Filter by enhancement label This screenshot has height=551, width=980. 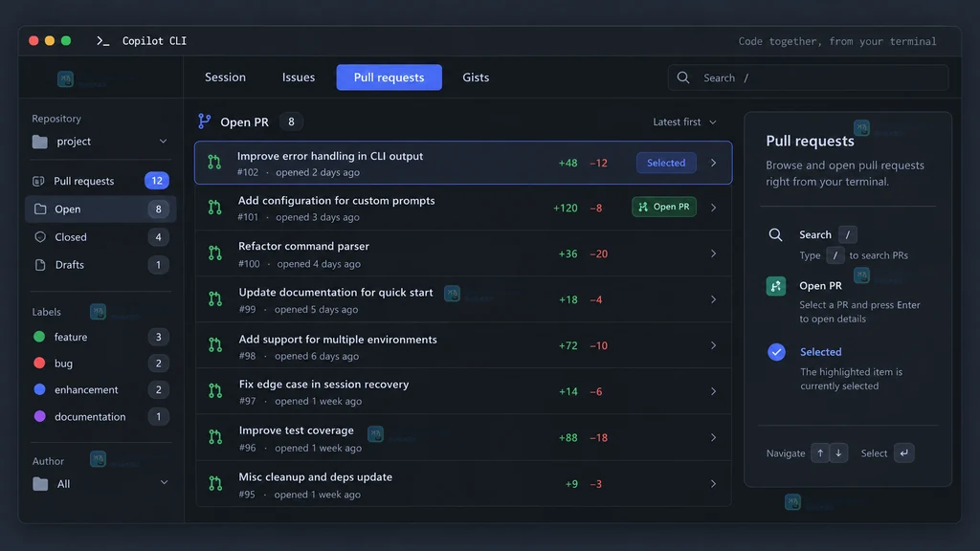point(100,390)
